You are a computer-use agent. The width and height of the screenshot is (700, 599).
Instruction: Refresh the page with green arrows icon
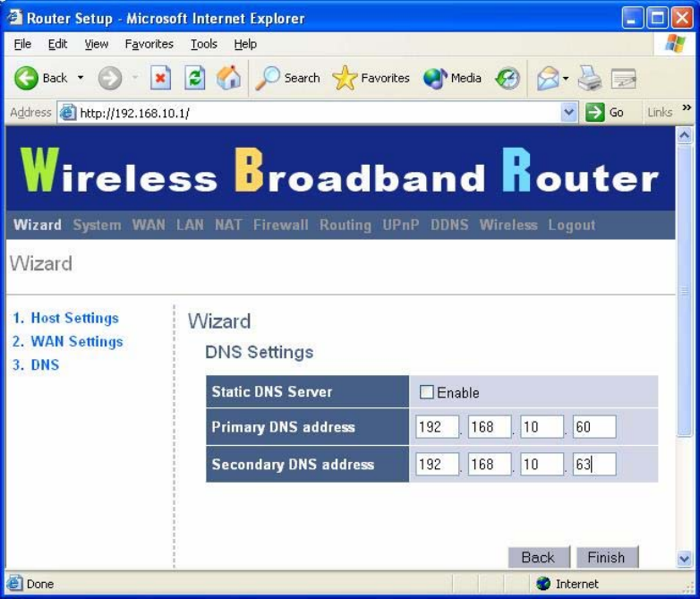195,78
